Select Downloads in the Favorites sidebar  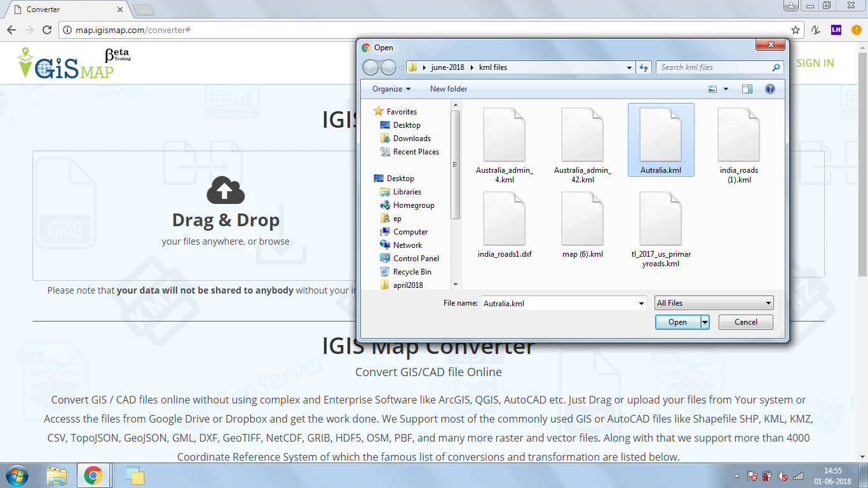pos(411,138)
